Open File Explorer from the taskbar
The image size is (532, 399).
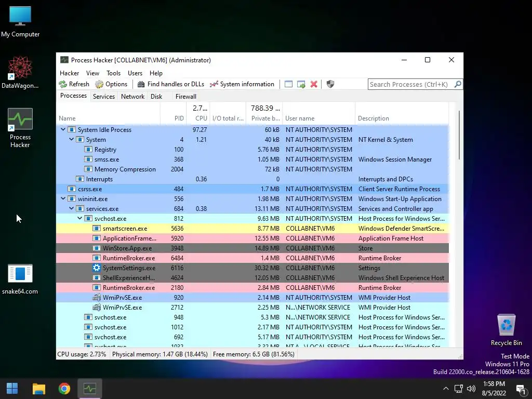(x=38, y=389)
